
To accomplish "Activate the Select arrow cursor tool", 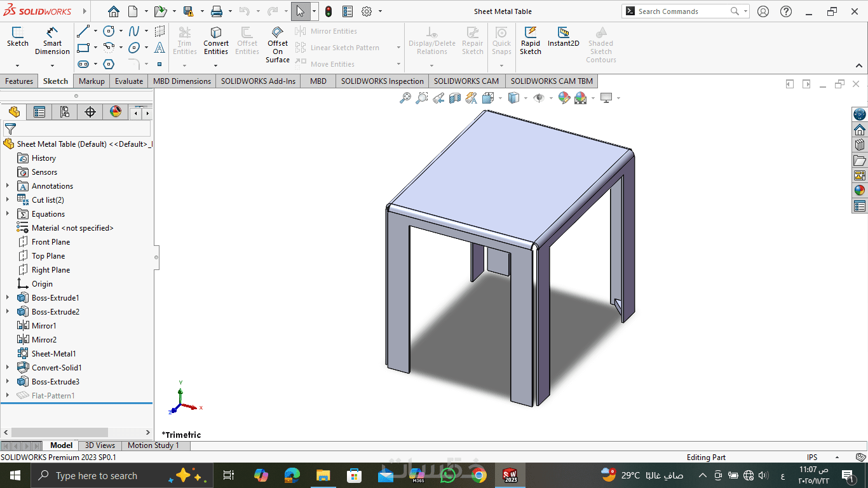I will [300, 11].
